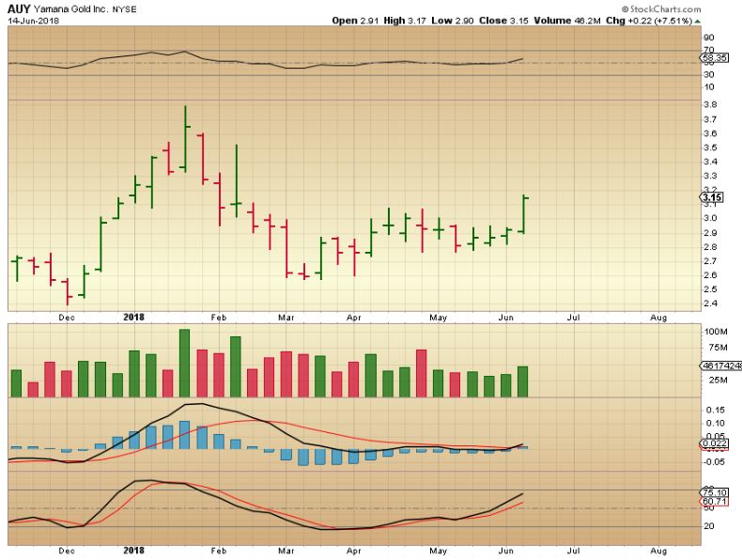
Task: Click the RSI 58.35 value tag
Action: [714, 58]
